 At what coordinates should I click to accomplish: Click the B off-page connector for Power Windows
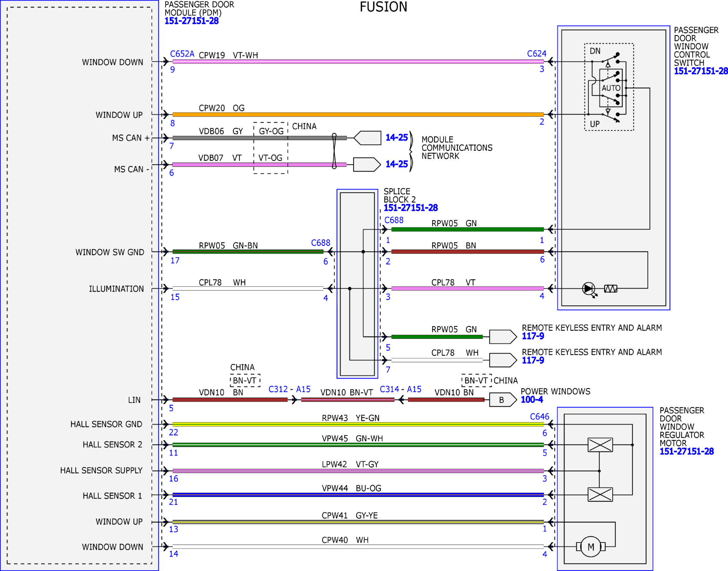(x=503, y=400)
